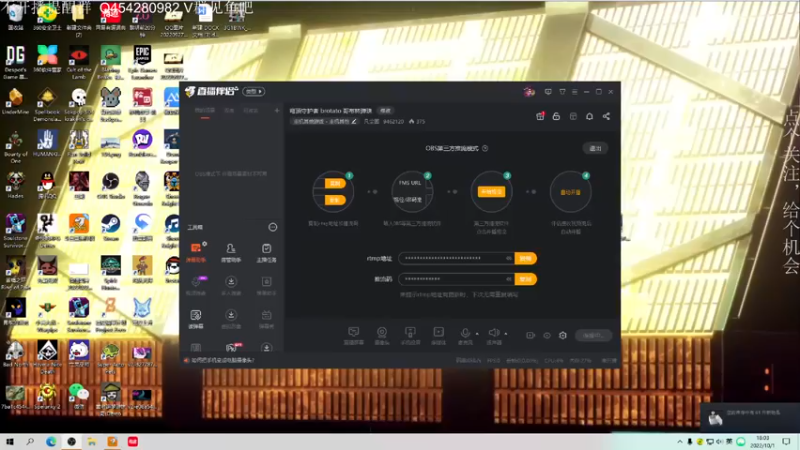Click the stream key input field
Viewport: 800px width, 450px height.
[456, 279]
